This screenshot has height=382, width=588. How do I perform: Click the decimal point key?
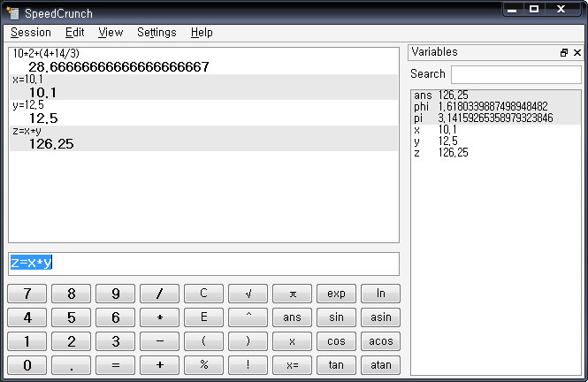click(x=72, y=365)
